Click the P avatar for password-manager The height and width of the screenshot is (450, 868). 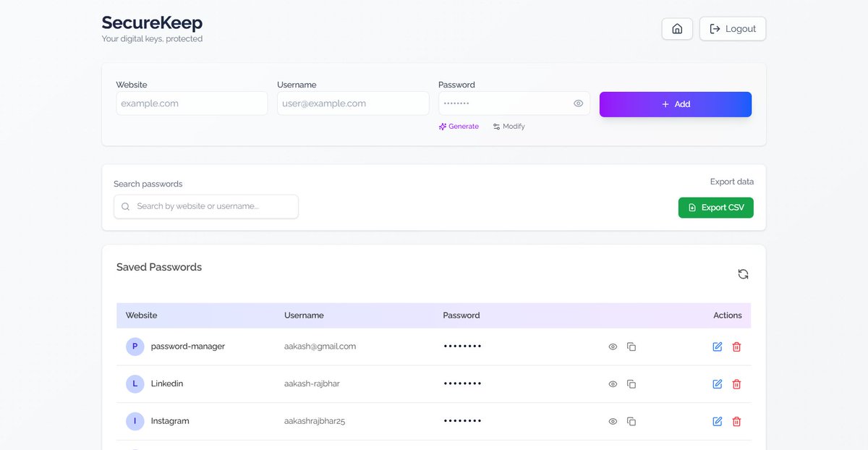click(135, 347)
